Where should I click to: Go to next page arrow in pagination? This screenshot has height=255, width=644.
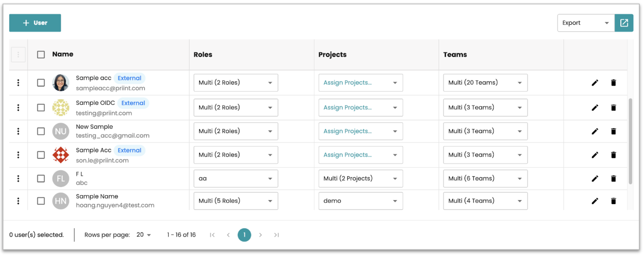tap(260, 235)
